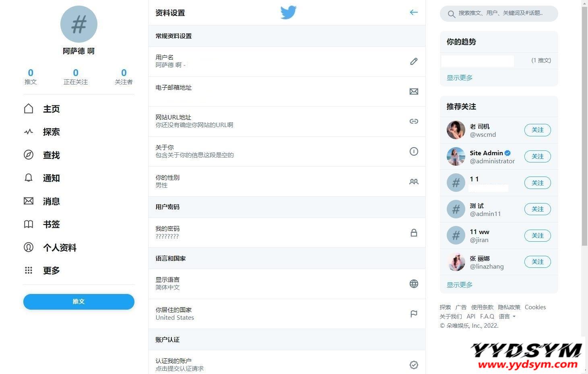Click the link icon for website URL
Screen dimensions: 588x374
(x=414, y=121)
